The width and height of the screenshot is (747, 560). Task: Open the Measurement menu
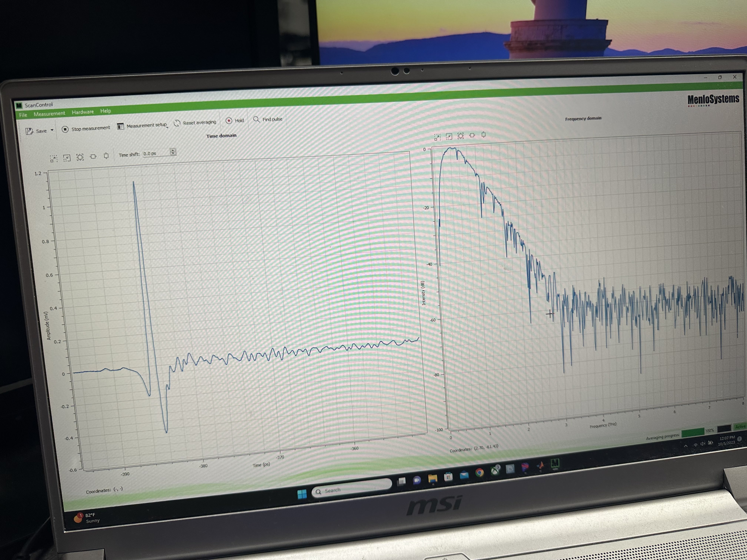tap(49, 113)
